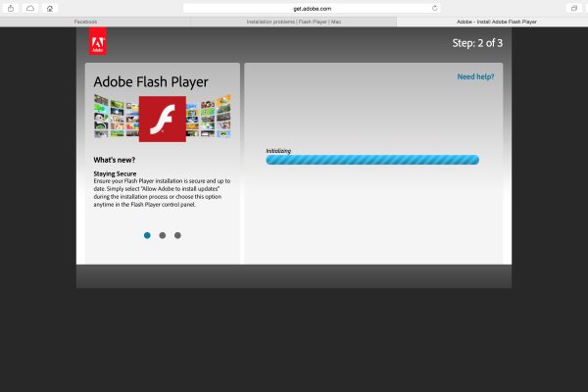Switch to the Facebook tab
The image size is (588, 392).
pyautogui.click(x=85, y=21)
